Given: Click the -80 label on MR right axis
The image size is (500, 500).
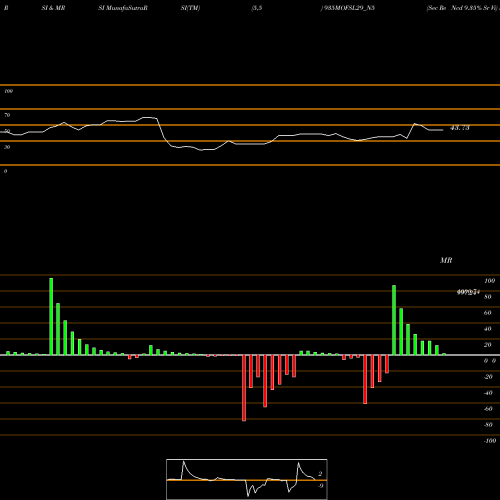Looking at the screenshot, I should point(488,425).
